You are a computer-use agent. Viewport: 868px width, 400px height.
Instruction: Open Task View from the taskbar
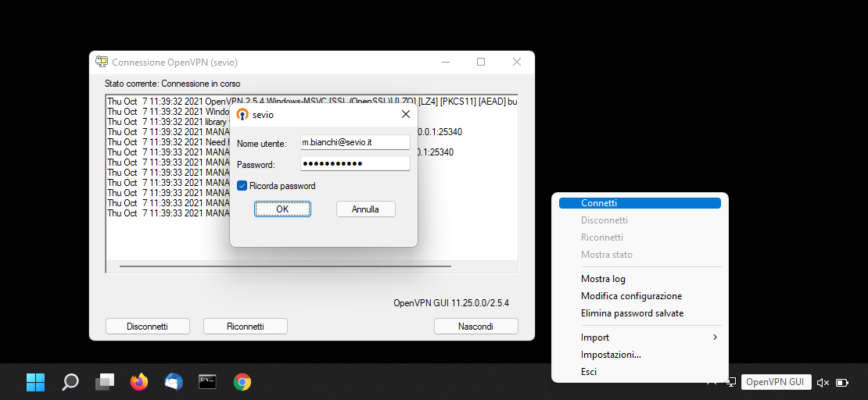click(x=105, y=382)
